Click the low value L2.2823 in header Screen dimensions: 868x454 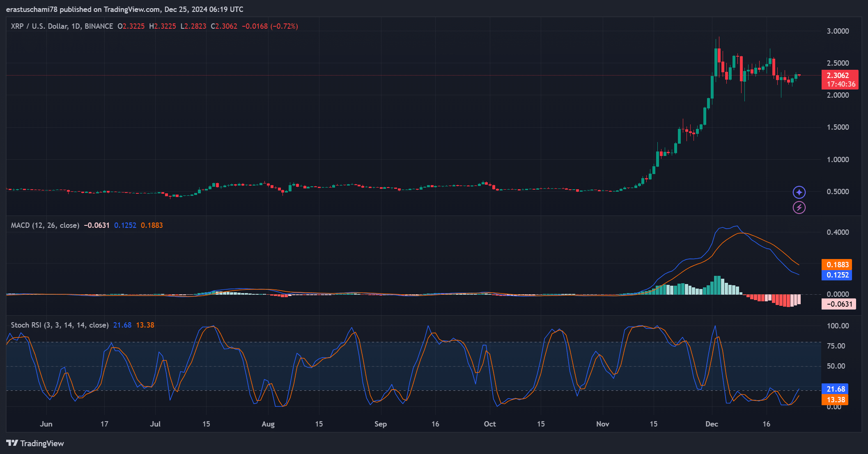(193, 26)
